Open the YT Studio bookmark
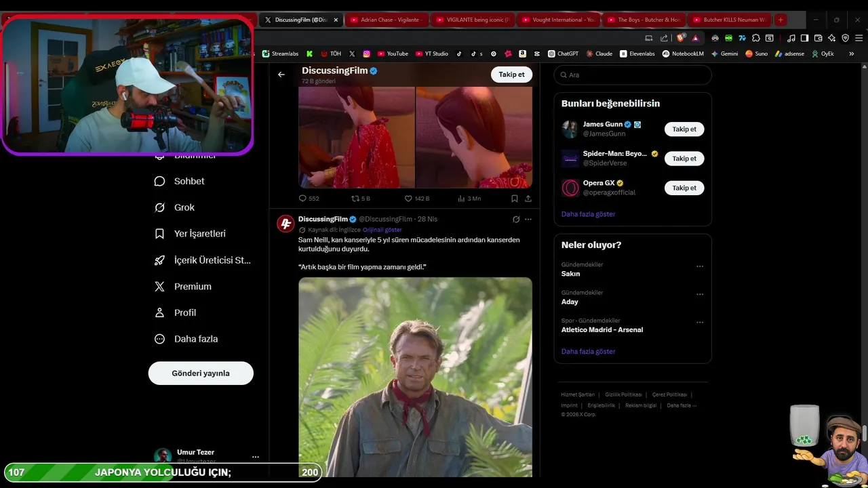 coord(432,54)
